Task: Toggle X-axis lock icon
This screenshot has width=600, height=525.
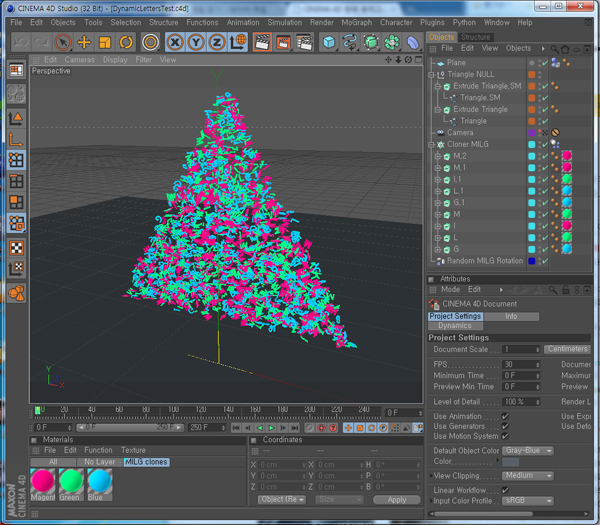Action: tap(175, 42)
